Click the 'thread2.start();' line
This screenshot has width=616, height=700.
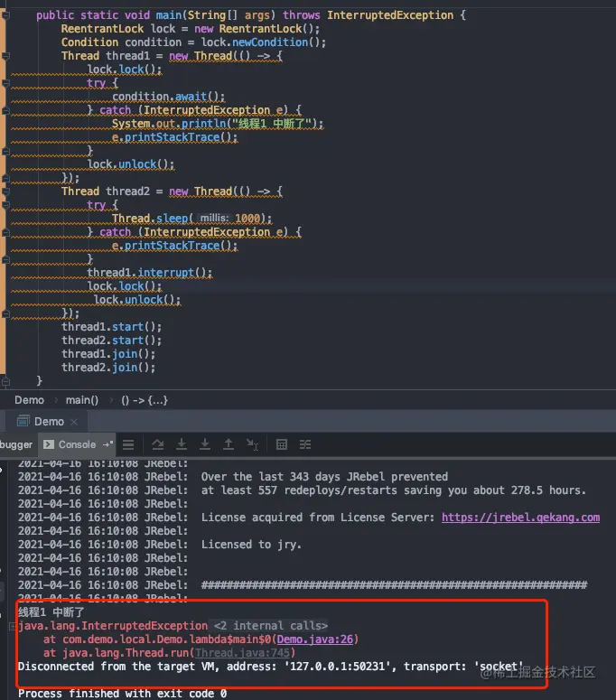[112, 341]
